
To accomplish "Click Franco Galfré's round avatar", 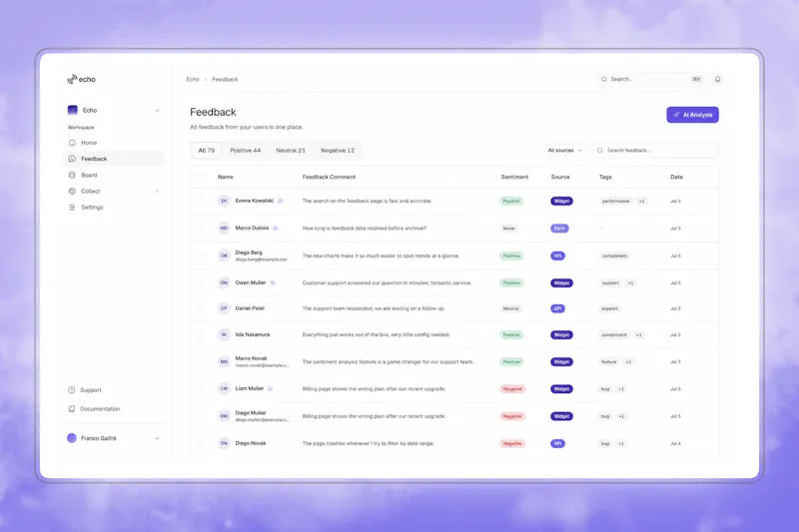I will coord(72,438).
